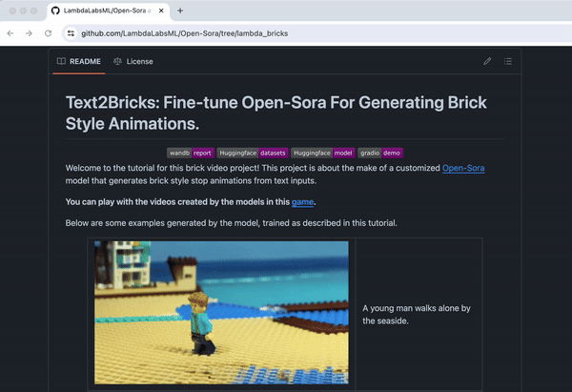Open the Huggingface datasets badge

pos(253,153)
